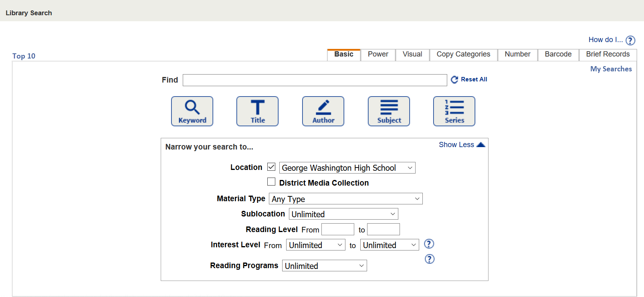Collapse options with Show Less

(461, 145)
